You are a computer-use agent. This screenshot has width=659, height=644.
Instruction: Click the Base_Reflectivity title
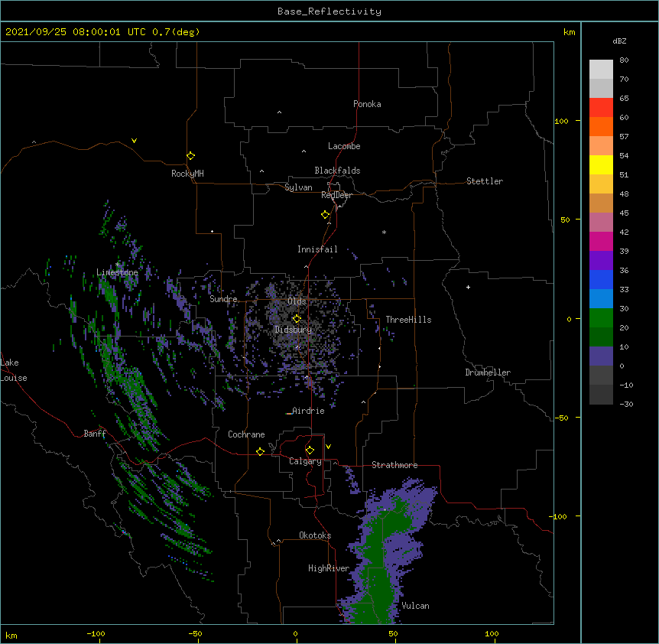[329, 11]
